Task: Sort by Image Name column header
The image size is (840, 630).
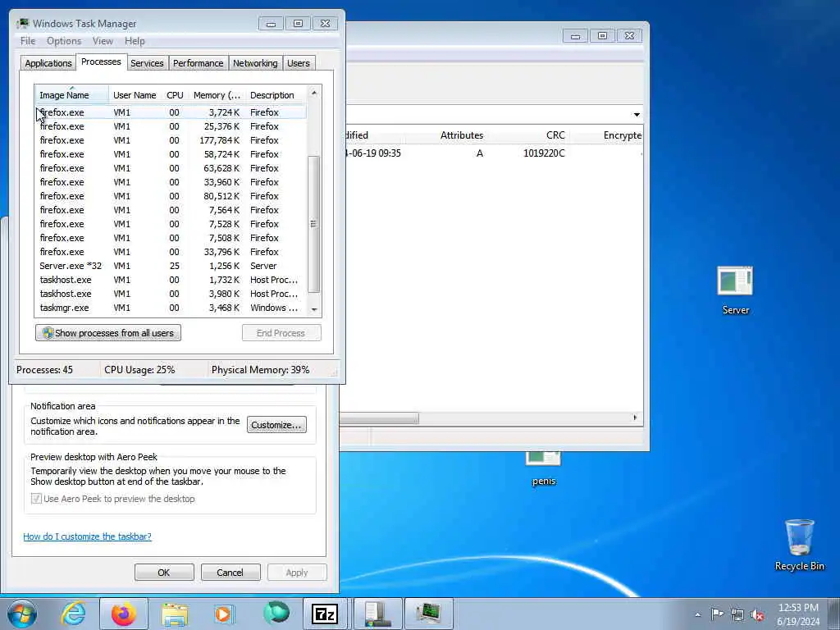Action: coord(72,95)
